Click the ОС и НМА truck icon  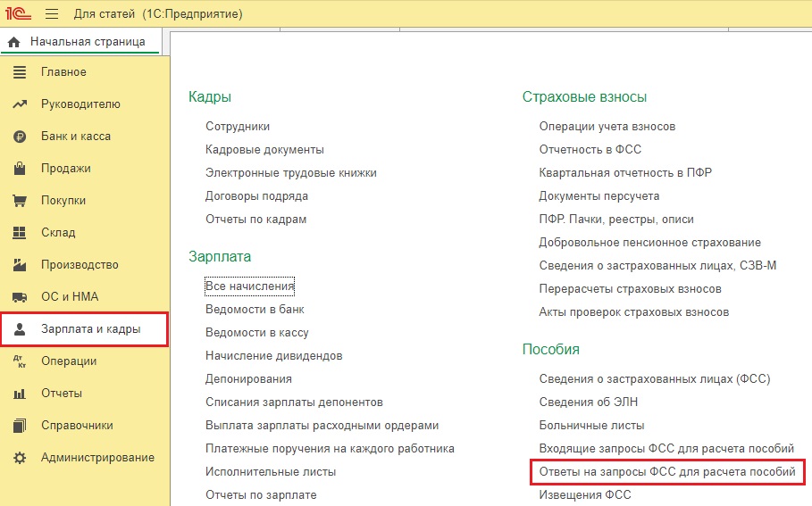[20, 297]
